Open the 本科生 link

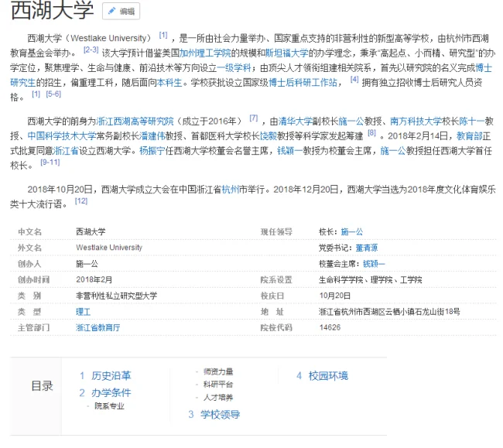click(169, 83)
